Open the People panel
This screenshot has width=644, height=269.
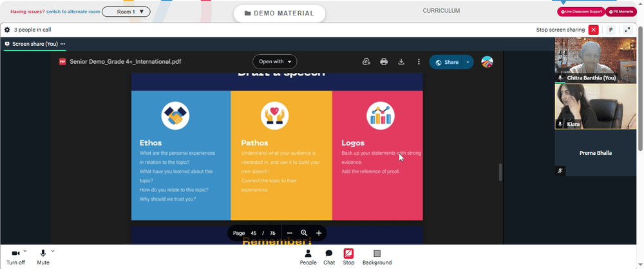click(308, 257)
